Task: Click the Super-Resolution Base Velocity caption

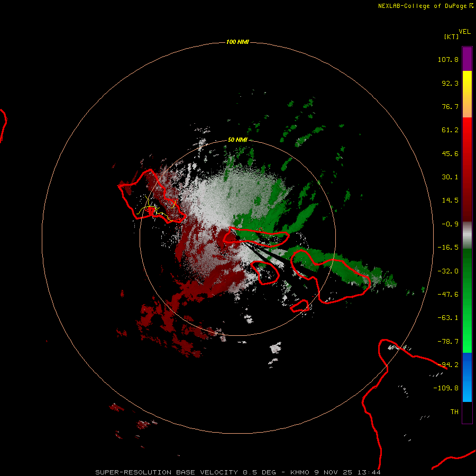Action: pyautogui.click(x=238, y=472)
